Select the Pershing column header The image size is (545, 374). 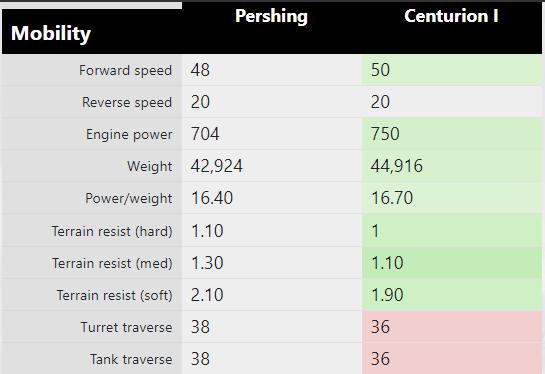(271, 16)
